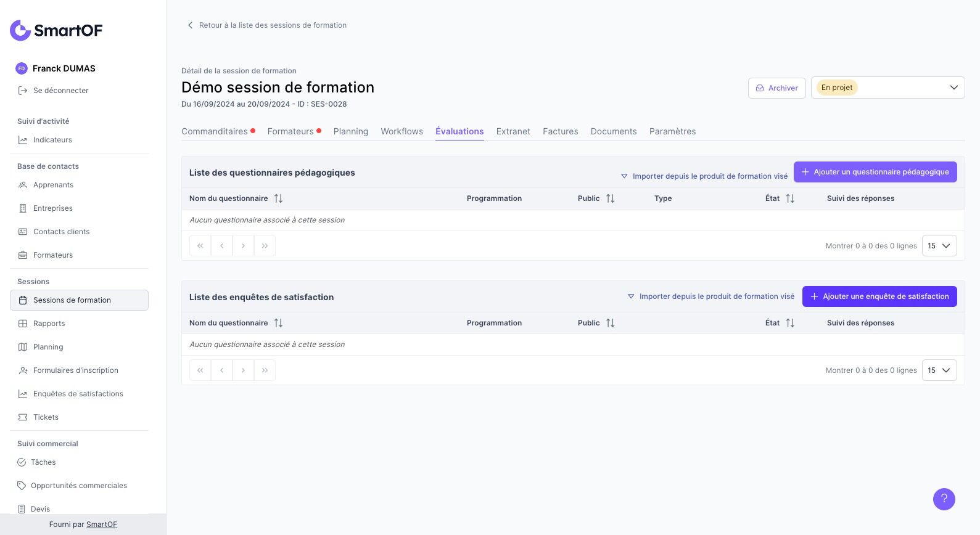The height and width of the screenshot is (535, 980).
Task: Click the Opportunités commerciales tag icon
Action: coord(22,486)
